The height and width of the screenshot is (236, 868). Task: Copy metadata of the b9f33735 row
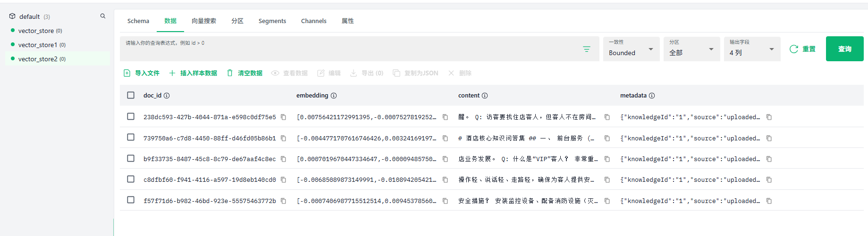click(x=769, y=159)
